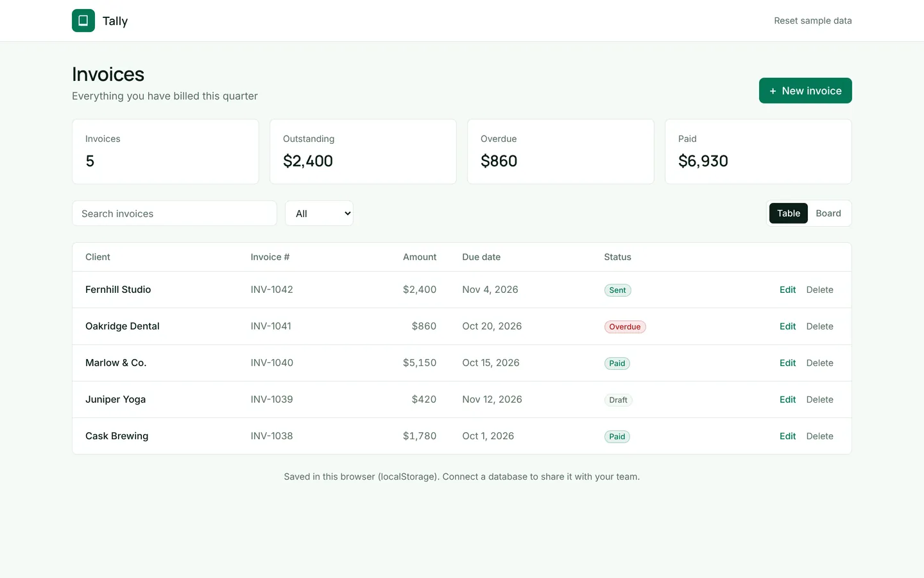924x578 pixels.
Task: Click the Oct 1, 2026 due date
Action: [x=488, y=436]
